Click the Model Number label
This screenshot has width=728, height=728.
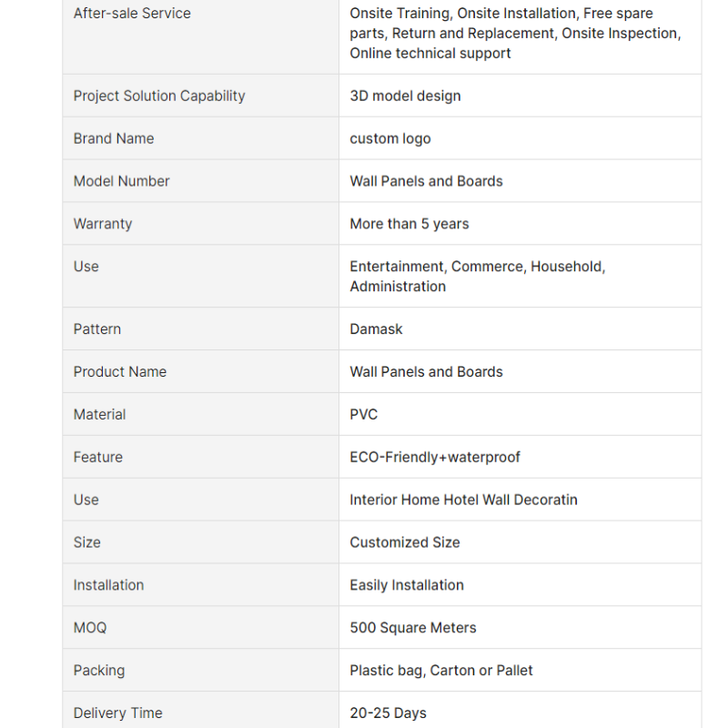tap(121, 181)
